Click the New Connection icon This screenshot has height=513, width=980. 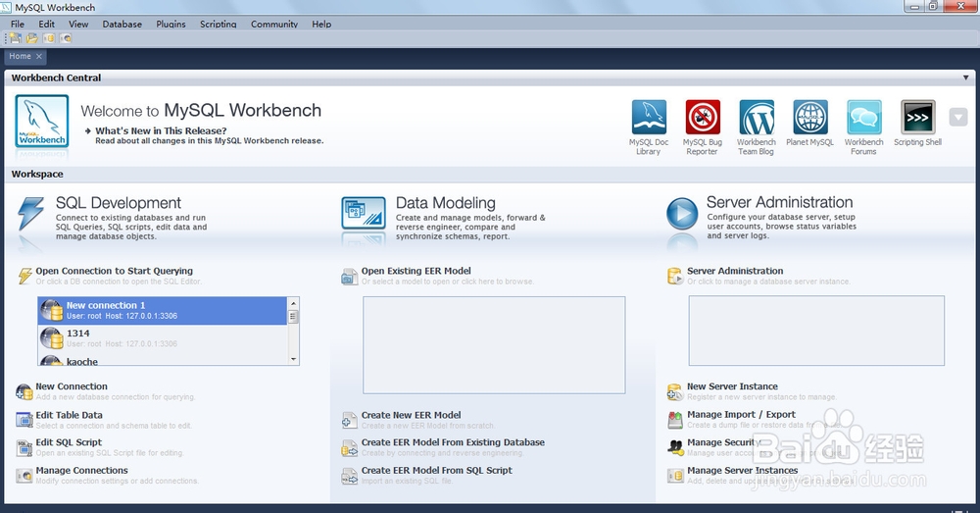tap(24, 391)
